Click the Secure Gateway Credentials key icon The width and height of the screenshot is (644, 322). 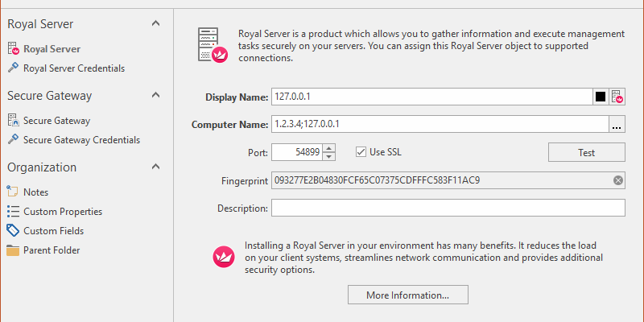coord(13,140)
